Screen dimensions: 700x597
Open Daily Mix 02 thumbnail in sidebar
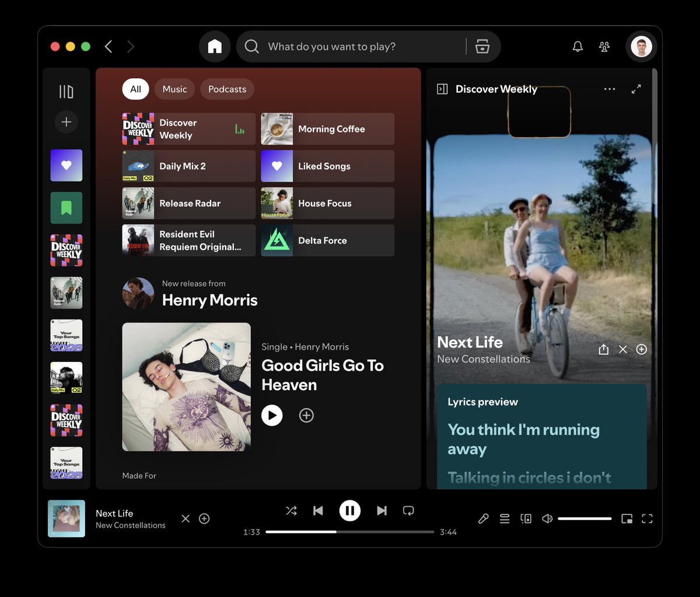click(66, 378)
